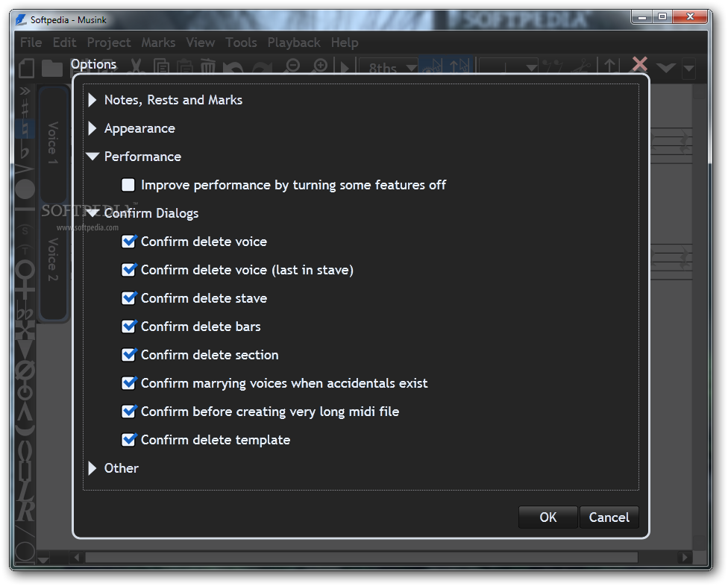728x586 pixels.
Task: Click the Zoom in magnifier icon
Action: tap(320, 66)
